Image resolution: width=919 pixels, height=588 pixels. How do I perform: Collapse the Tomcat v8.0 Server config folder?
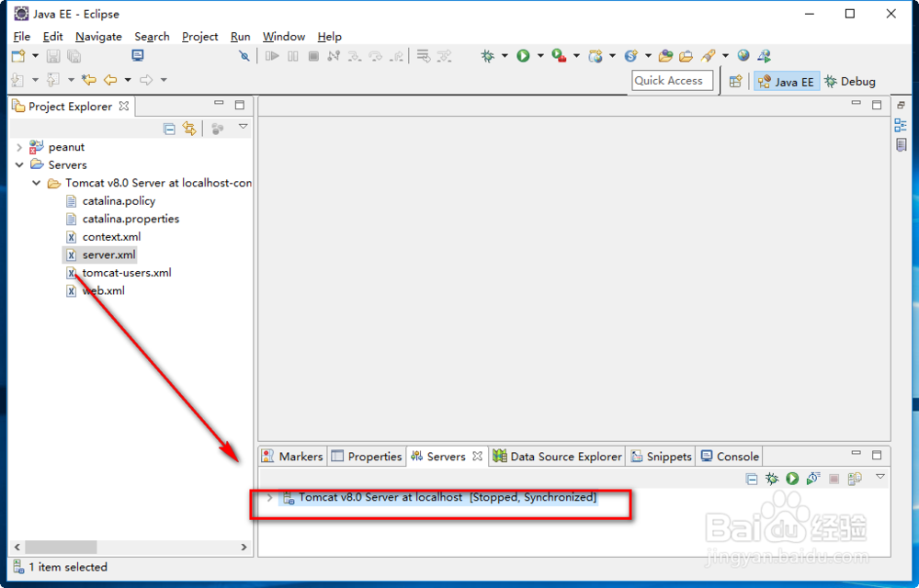pyautogui.click(x=37, y=183)
